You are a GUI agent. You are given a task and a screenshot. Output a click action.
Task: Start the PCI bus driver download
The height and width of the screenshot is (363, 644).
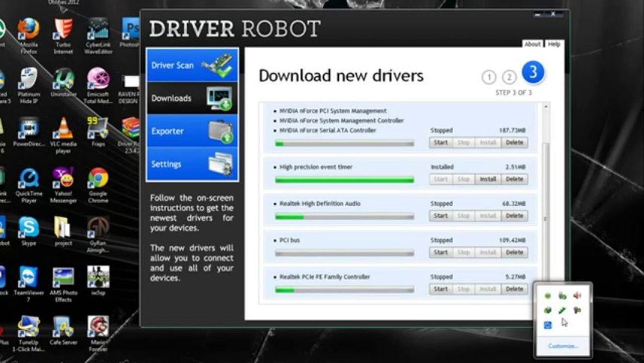click(441, 253)
